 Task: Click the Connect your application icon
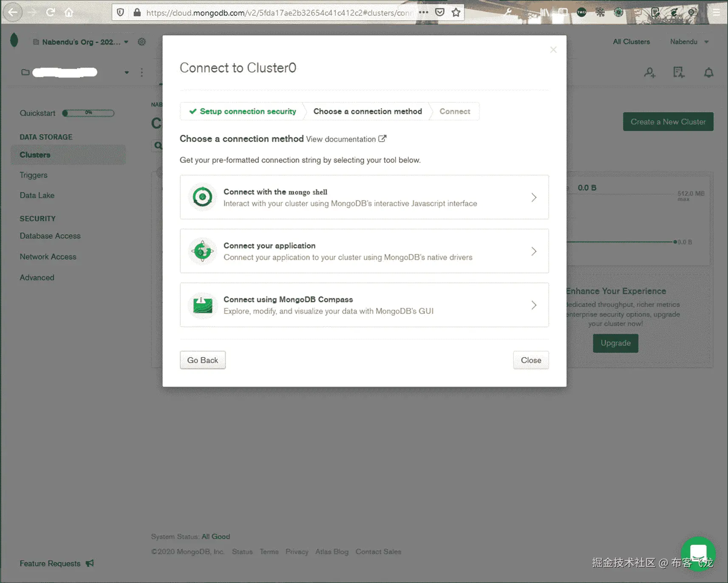[x=202, y=251]
